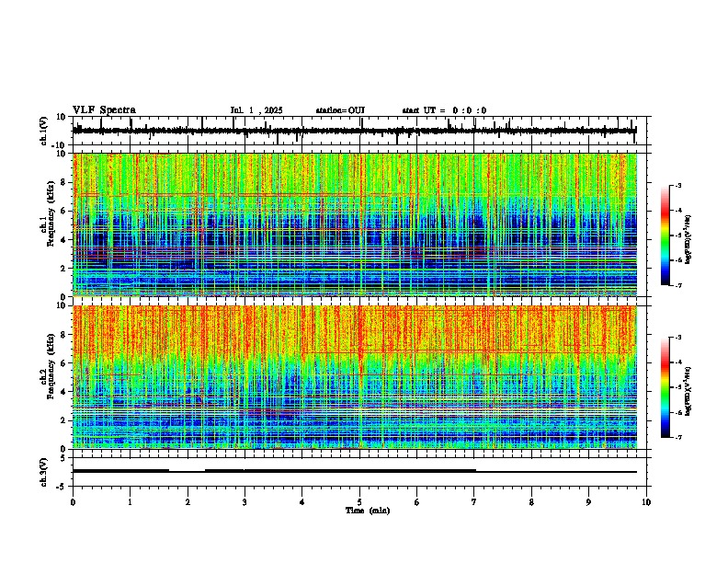Click the "start UT = 0:0:0" header text
Screen dimensions: 728x563
point(444,110)
